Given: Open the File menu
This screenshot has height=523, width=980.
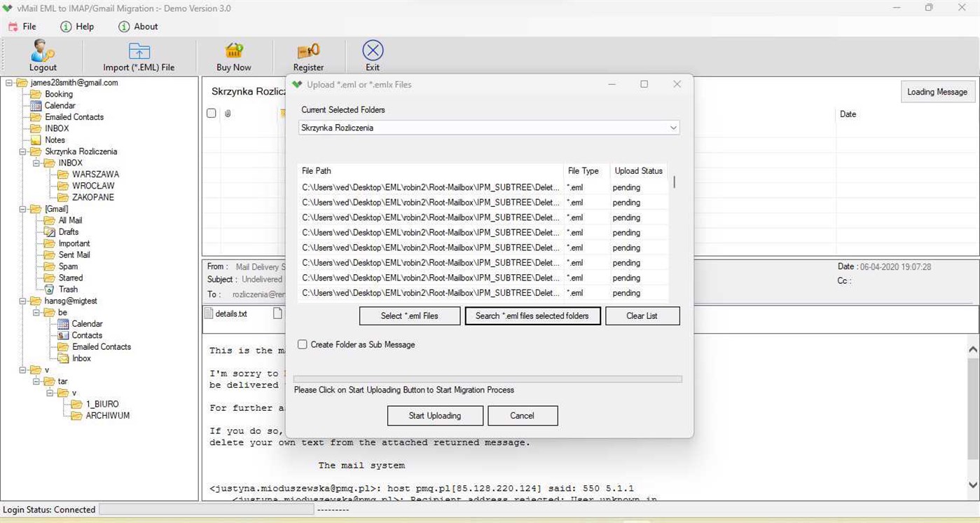Looking at the screenshot, I should [25, 26].
